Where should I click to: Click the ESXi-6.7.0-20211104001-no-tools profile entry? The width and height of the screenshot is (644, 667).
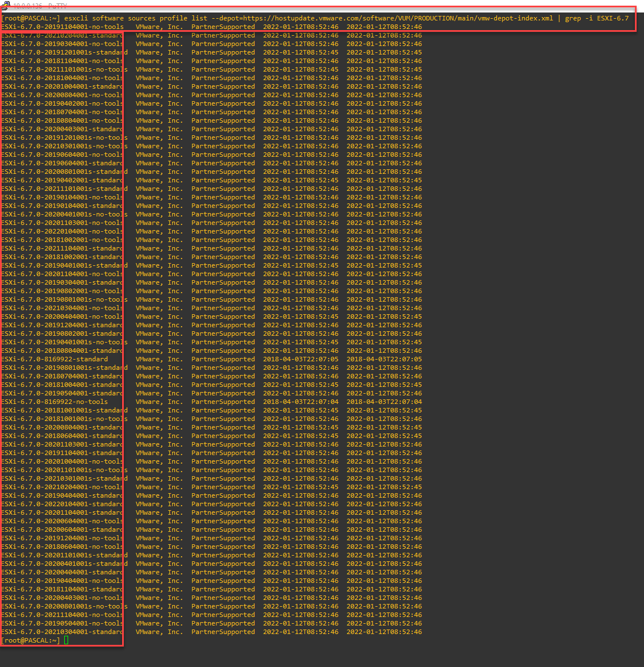(62, 615)
